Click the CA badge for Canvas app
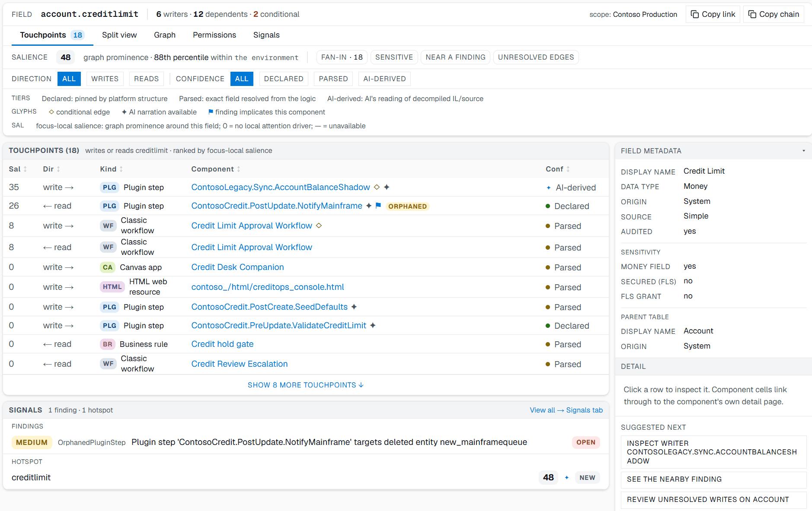Screen dimensions: 812x511 [x=108, y=267]
